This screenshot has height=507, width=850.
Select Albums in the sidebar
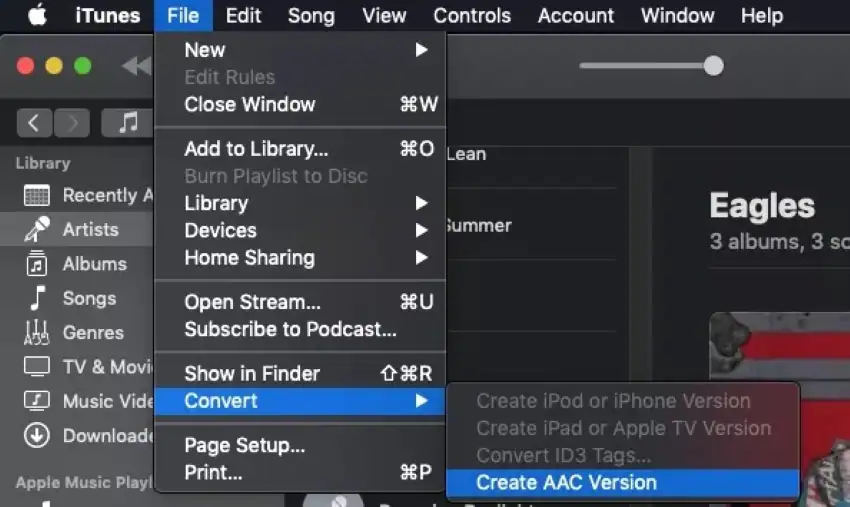tap(77, 264)
